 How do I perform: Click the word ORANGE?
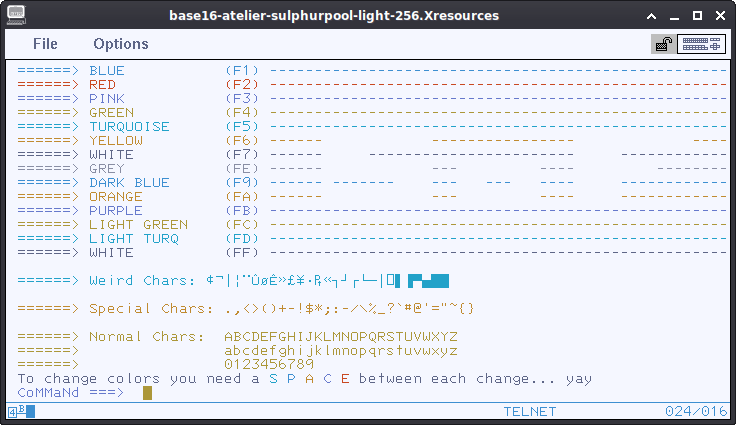pos(116,197)
